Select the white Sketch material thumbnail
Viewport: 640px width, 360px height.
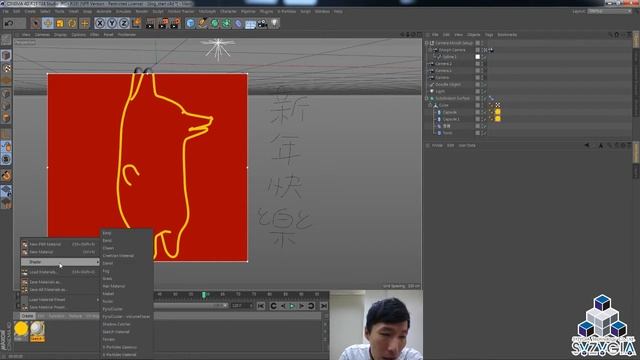tap(37, 329)
